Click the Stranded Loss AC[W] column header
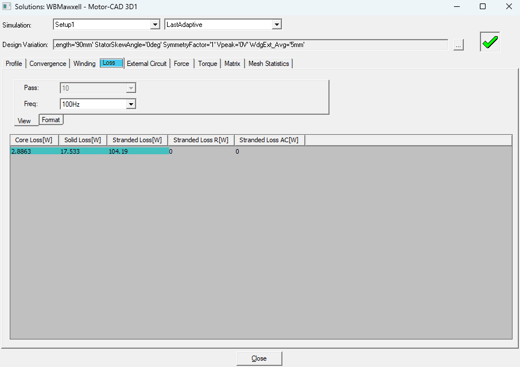520x367 pixels. click(269, 140)
